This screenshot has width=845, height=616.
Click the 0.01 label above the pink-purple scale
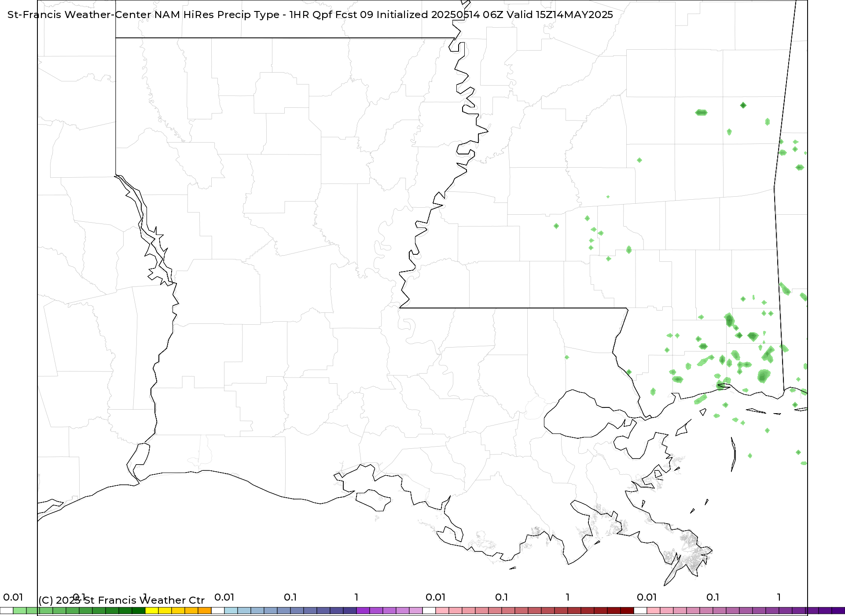pyautogui.click(x=647, y=597)
